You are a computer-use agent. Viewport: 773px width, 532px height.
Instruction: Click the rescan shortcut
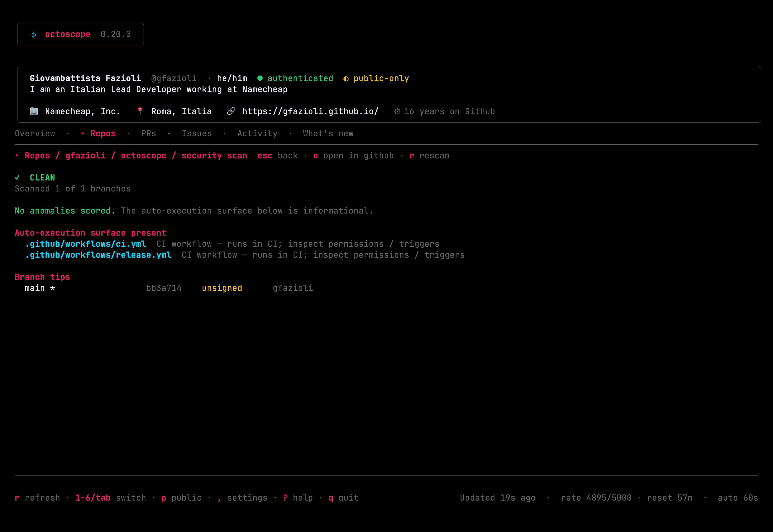click(x=429, y=156)
